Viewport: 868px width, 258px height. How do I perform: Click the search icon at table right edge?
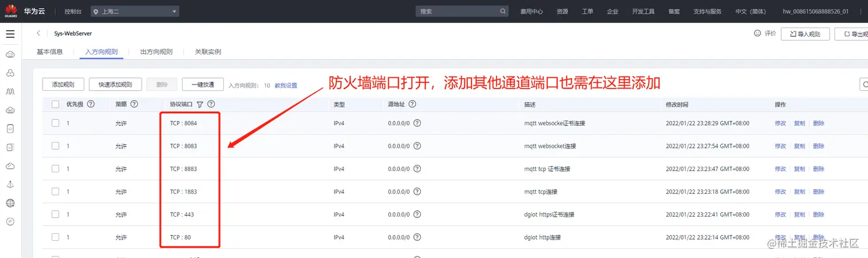tap(865, 84)
